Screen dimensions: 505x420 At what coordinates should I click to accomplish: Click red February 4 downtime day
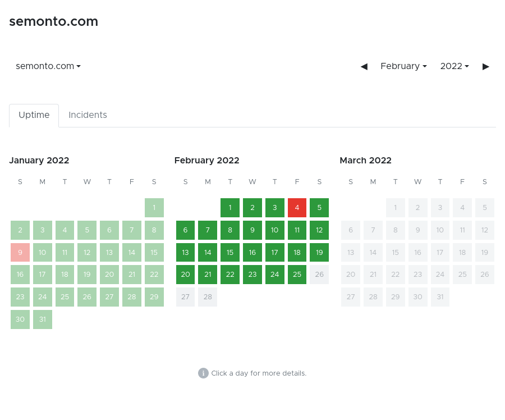pos(297,208)
